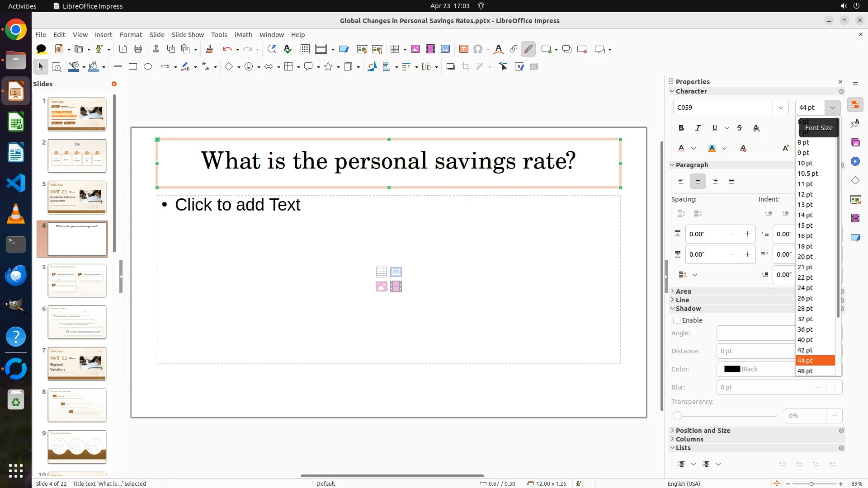Choose 36 pt from font size list
This screenshot has width=868, height=488.
pyautogui.click(x=805, y=329)
